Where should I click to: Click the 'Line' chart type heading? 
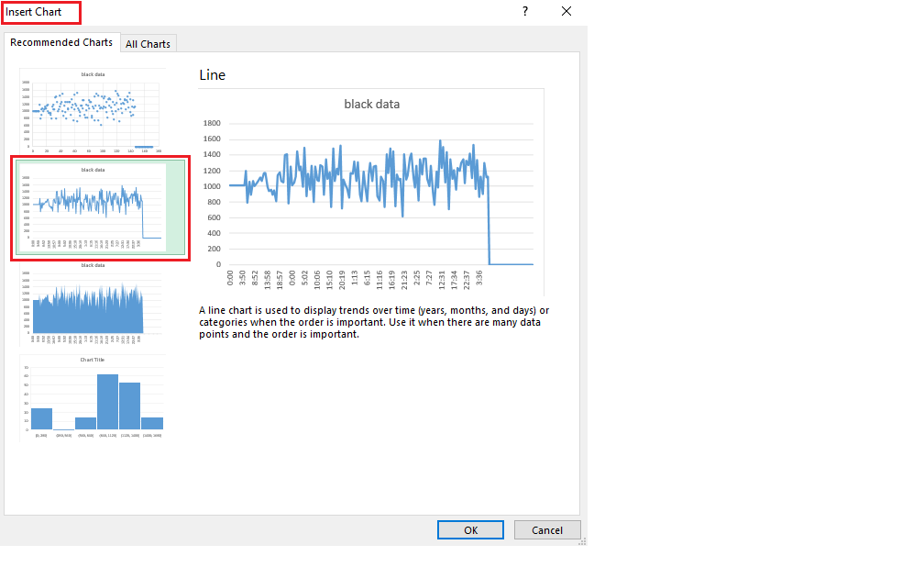pyautogui.click(x=212, y=75)
